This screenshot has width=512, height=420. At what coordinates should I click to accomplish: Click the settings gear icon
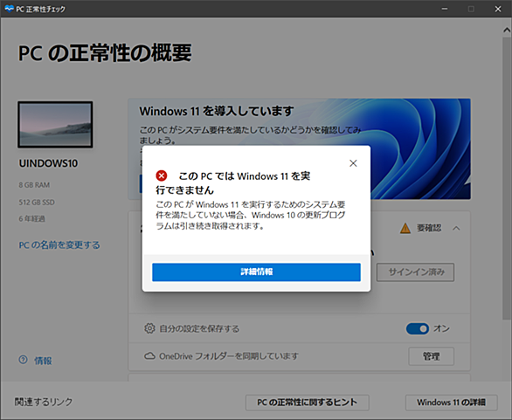[x=149, y=328]
